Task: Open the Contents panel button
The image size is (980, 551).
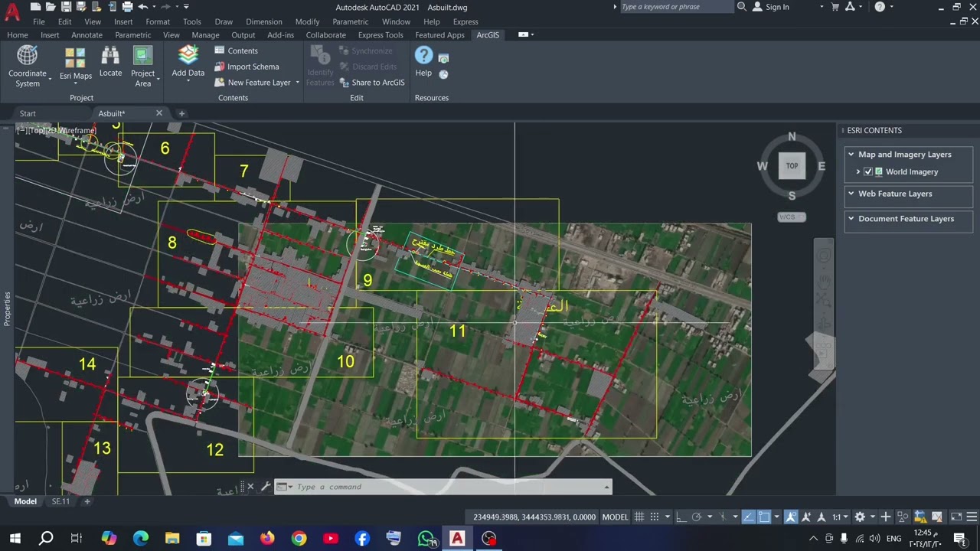Action: point(236,51)
